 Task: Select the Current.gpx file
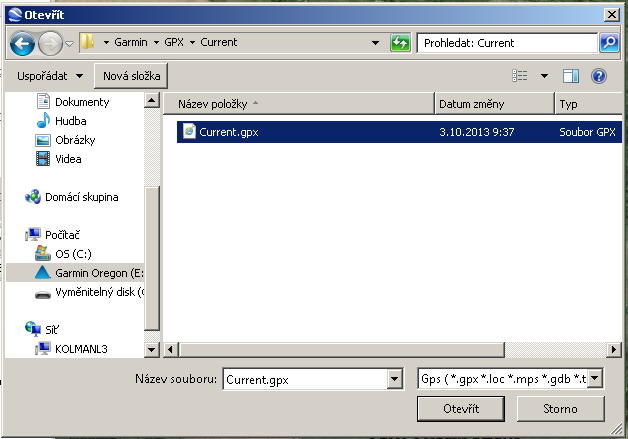pos(229,131)
